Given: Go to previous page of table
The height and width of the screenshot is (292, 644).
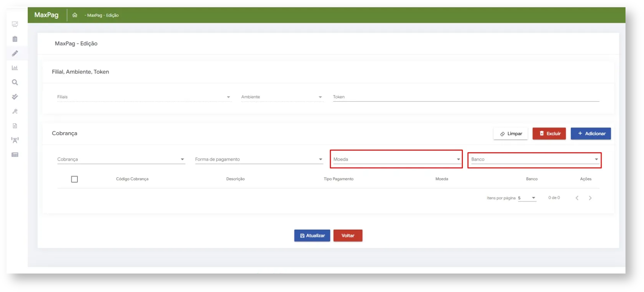Looking at the screenshot, I should [577, 198].
